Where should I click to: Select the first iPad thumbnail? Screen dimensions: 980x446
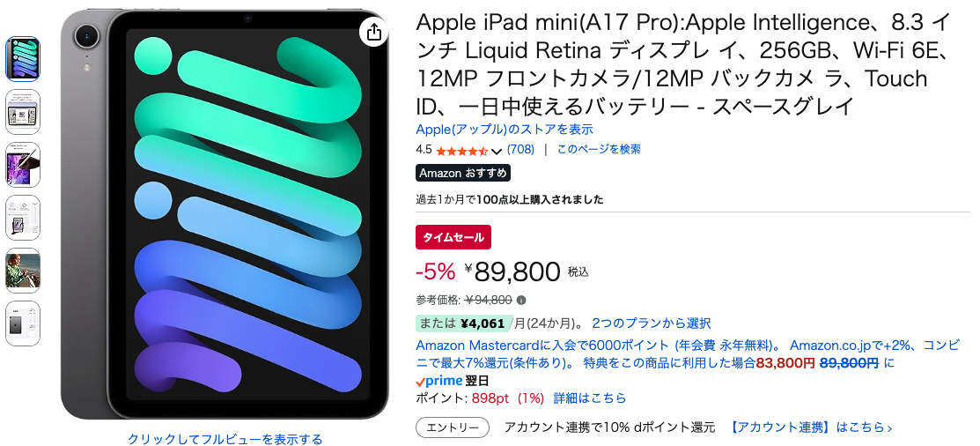point(23,59)
